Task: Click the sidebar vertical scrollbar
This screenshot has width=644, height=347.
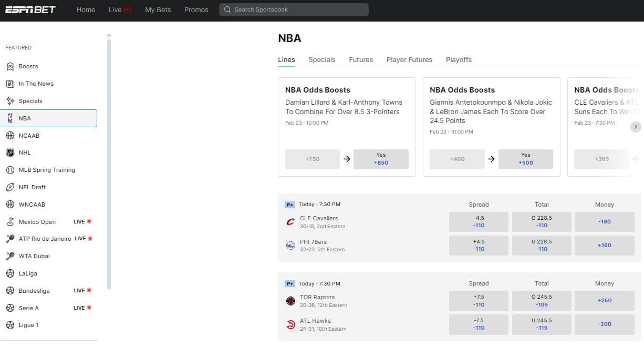Action: point(109,165)
